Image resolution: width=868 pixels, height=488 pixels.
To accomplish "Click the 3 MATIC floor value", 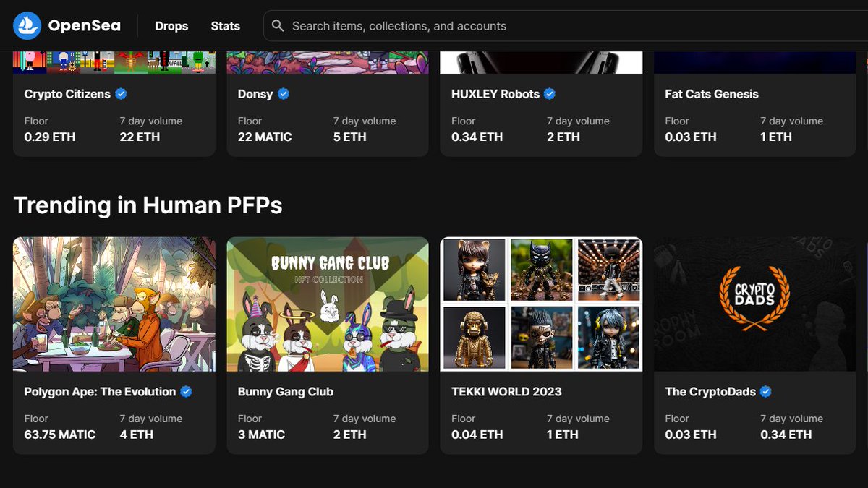I will (261, 435).
